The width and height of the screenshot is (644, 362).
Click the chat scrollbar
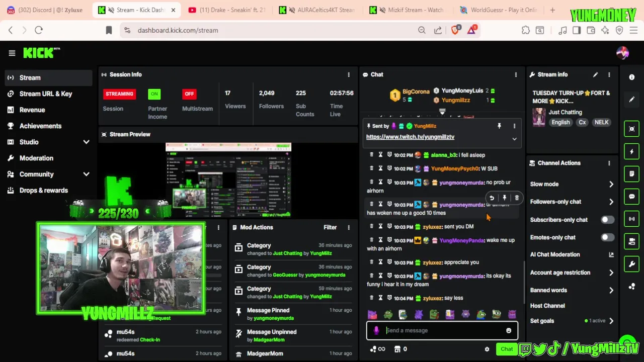point(524,282)
